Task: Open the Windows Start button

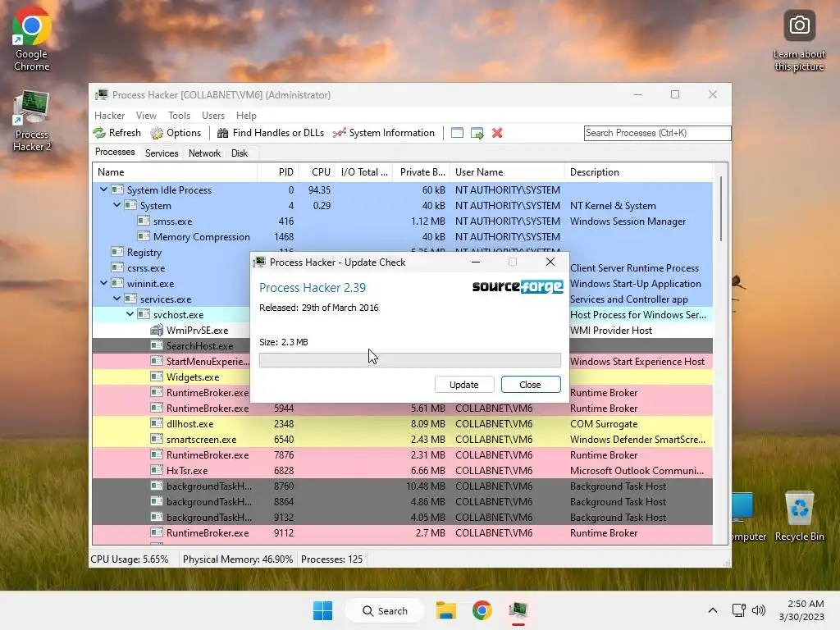Action: tap(322, 610)
